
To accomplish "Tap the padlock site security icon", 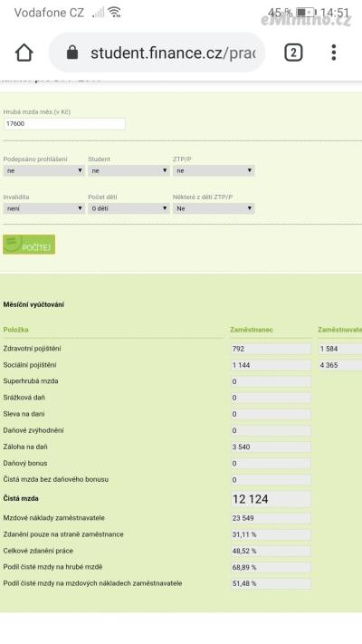I will 72,53.
